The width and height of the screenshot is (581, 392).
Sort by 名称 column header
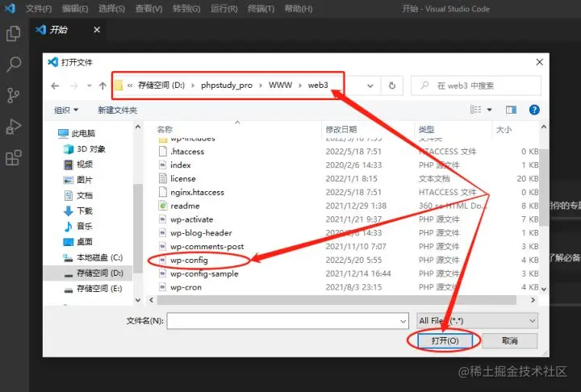tap(165, 129)
